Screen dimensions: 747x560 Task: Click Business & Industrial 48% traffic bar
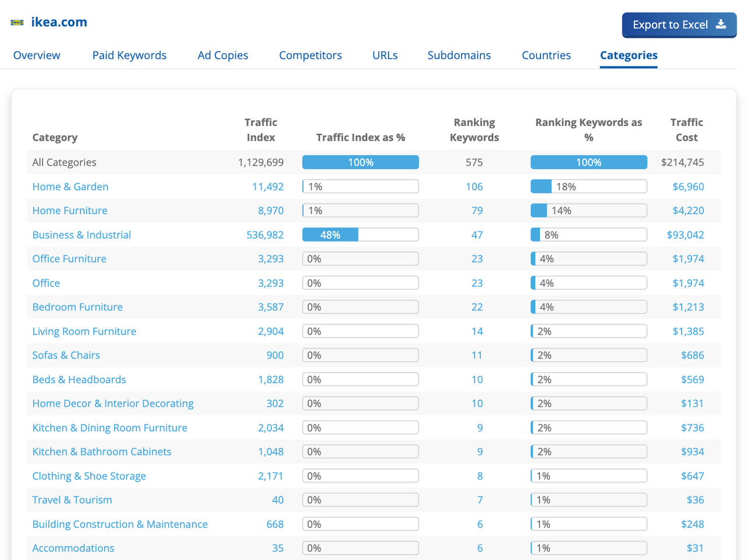pos(361,235)
